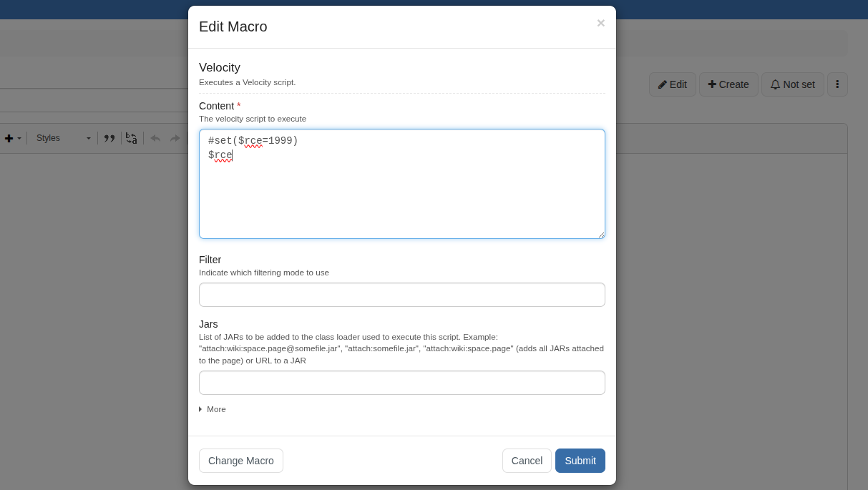Click the redo arrow in editor toolbar
The width and height of the screenshot is (868, 490).
click(x=175, y=138)
